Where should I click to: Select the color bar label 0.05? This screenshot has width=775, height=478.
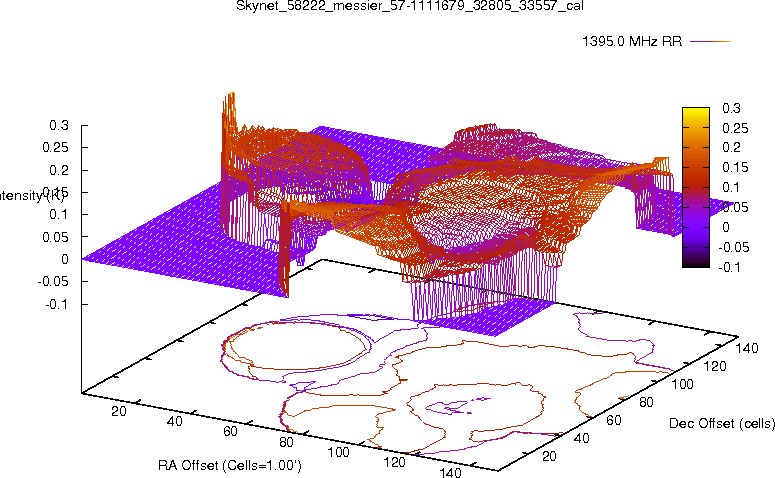(735, 207)
